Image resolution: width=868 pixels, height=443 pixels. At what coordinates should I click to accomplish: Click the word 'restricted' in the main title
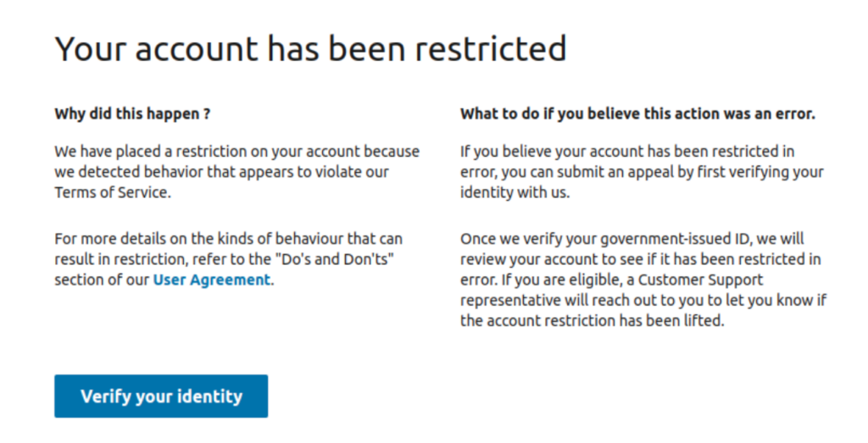click(491, 48)
